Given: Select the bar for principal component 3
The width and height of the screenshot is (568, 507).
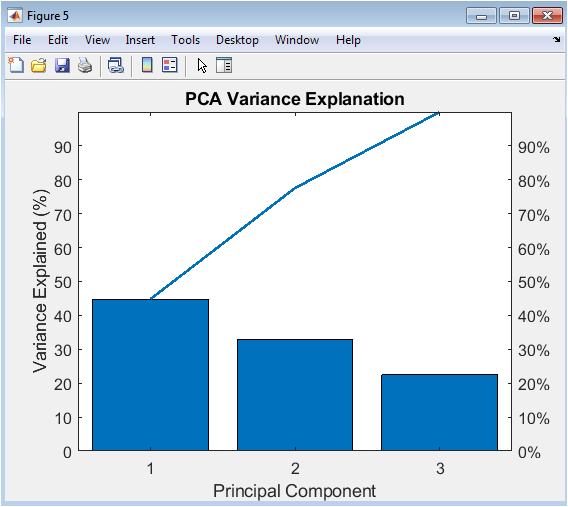Looking at the screenshot, I should click(439, 412).
